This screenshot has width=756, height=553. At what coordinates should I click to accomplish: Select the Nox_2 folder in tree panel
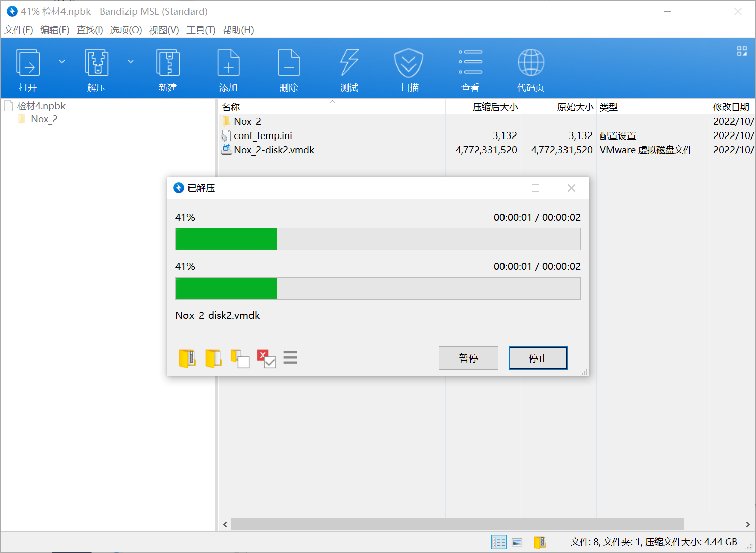click(x=44, y=119)
